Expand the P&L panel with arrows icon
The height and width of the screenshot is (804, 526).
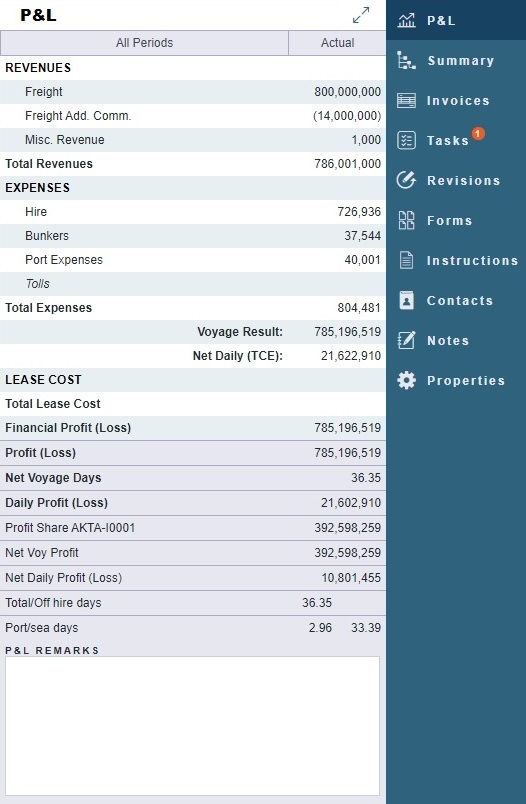[x=361, y=15]
